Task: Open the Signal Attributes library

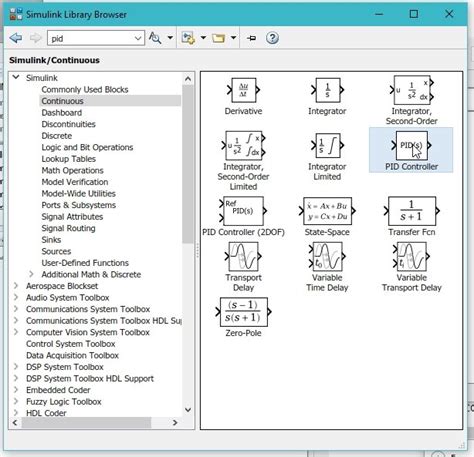Action: [x=72, y=217]
